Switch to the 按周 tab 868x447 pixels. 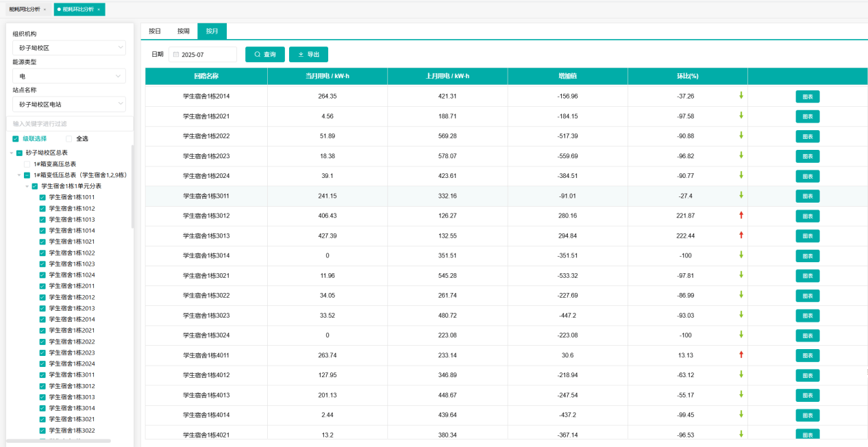(183, 31)
